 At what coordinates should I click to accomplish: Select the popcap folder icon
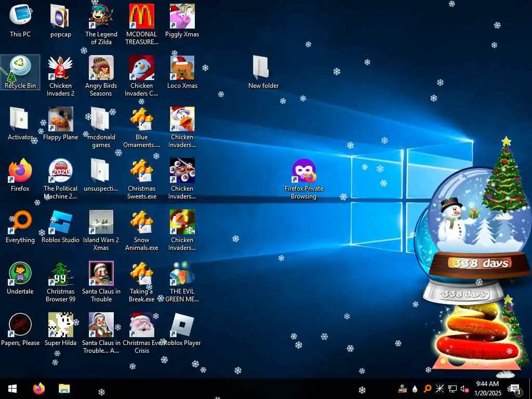click(x=60, y=21)
